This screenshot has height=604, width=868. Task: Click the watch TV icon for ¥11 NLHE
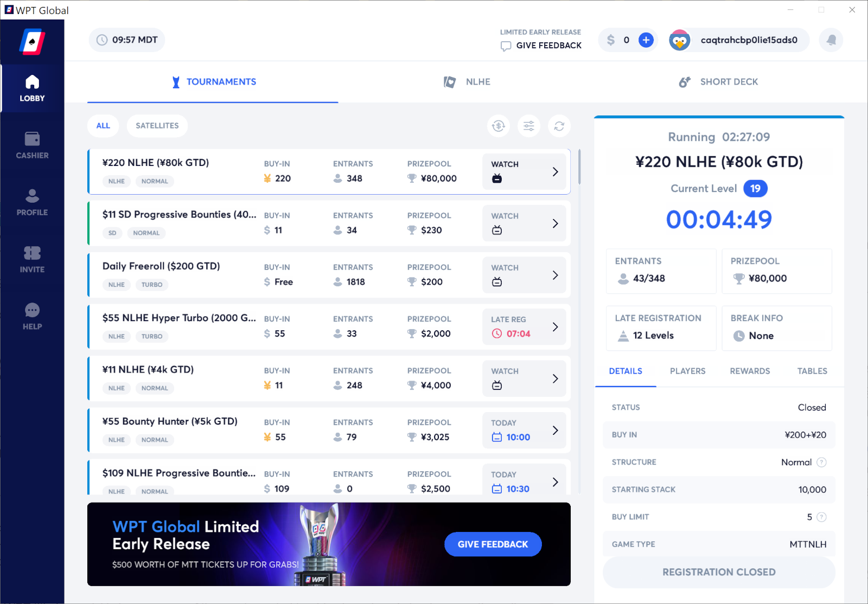click(x=497, y=385)
